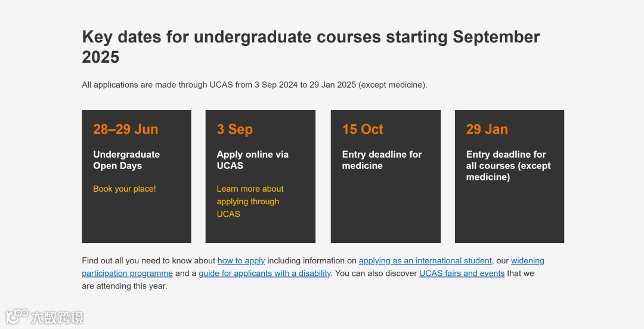Click the 'All applications are made through UCAS' sentence
The height and width of the screenshot is (329, 644).
tap(255, 85)
